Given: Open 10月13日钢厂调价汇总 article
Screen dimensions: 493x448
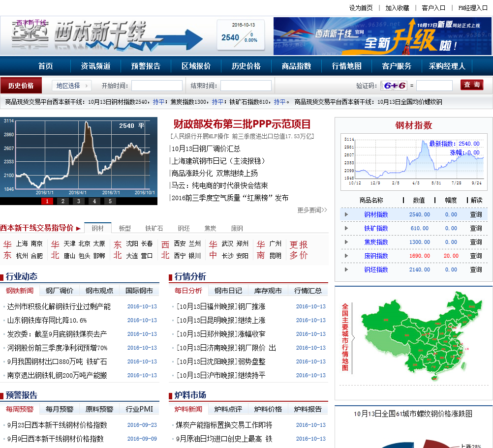Looking at the screenshot, I should point(206,149).
